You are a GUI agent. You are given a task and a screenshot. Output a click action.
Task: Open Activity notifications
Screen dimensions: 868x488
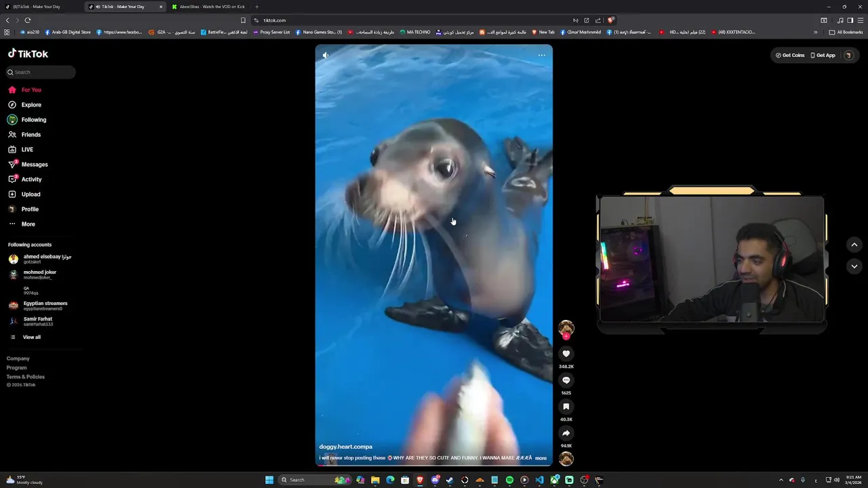tap(25, 179)
